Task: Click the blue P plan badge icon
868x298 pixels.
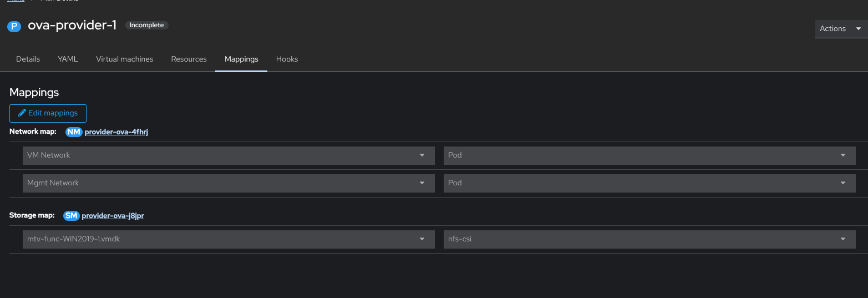Action: point(14,26)
